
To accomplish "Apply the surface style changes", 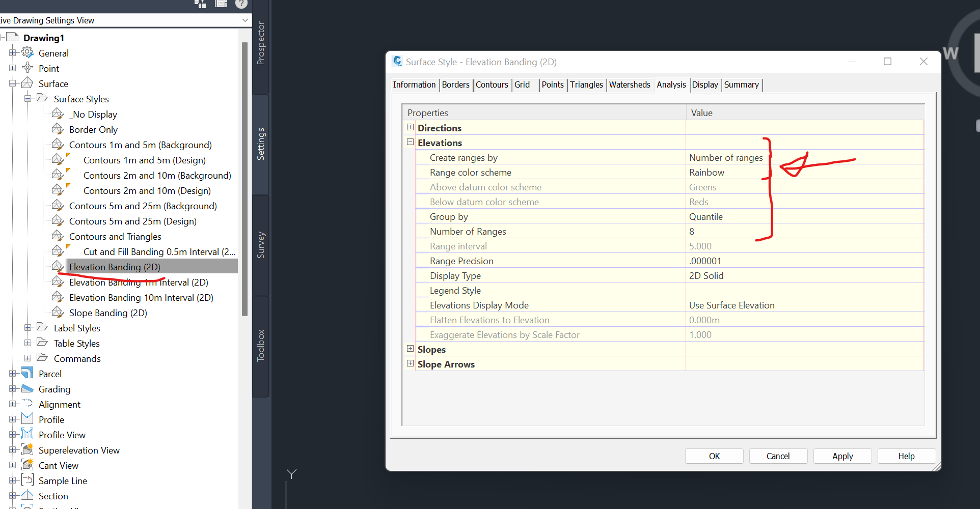I will tap(842, 456).
